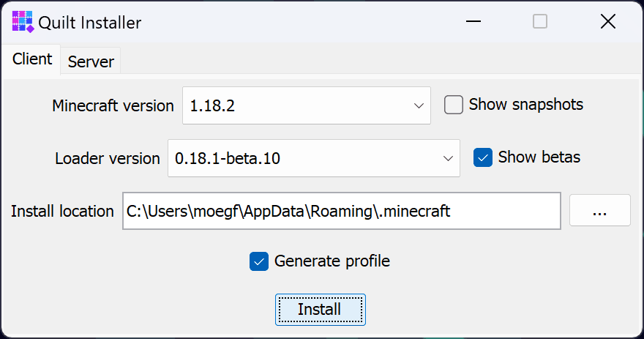
Task: Click the "Loader version" label text
Action: pos(107,158)
